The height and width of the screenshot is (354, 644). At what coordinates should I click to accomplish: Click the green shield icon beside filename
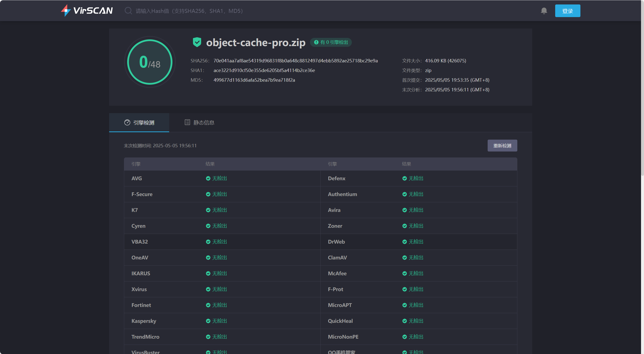(197, 42)
